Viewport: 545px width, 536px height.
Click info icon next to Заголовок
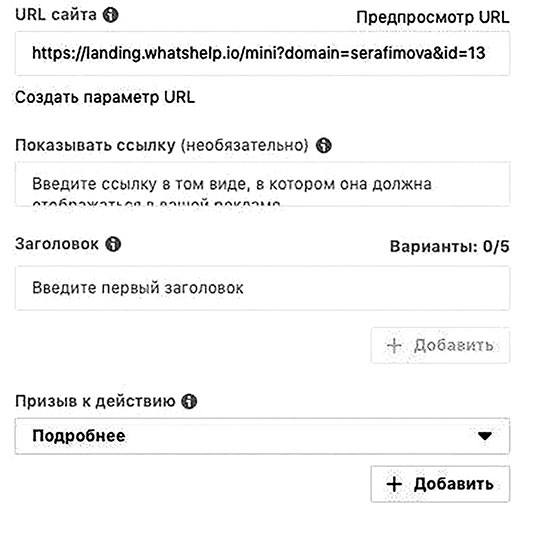[113, 244]
